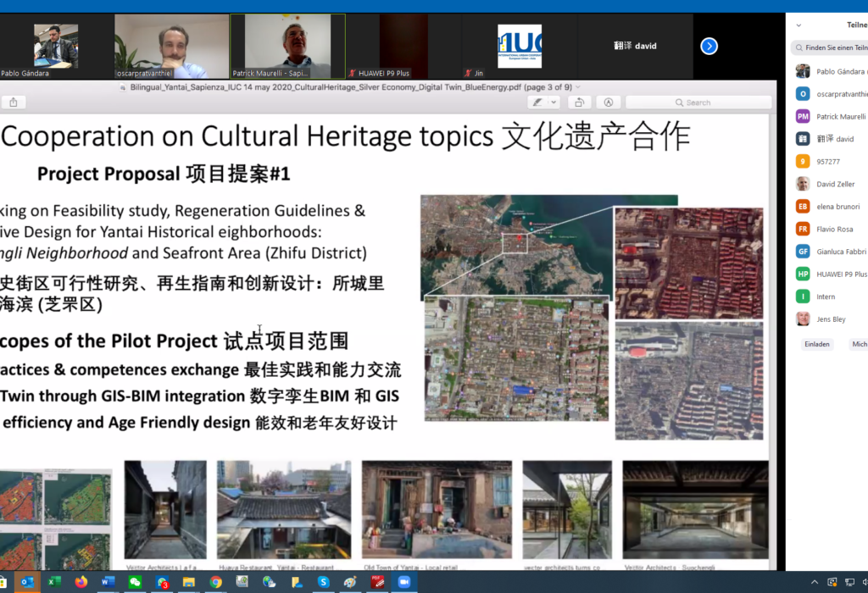The image size is (868, 593).
Task: Open Skype from the Windows taskbar
Action: (x=323, y=583)
